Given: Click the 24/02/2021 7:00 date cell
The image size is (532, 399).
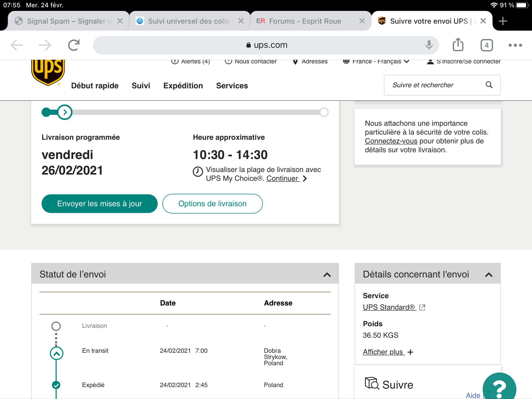Looking at the screenshot, I should [184, 351].
